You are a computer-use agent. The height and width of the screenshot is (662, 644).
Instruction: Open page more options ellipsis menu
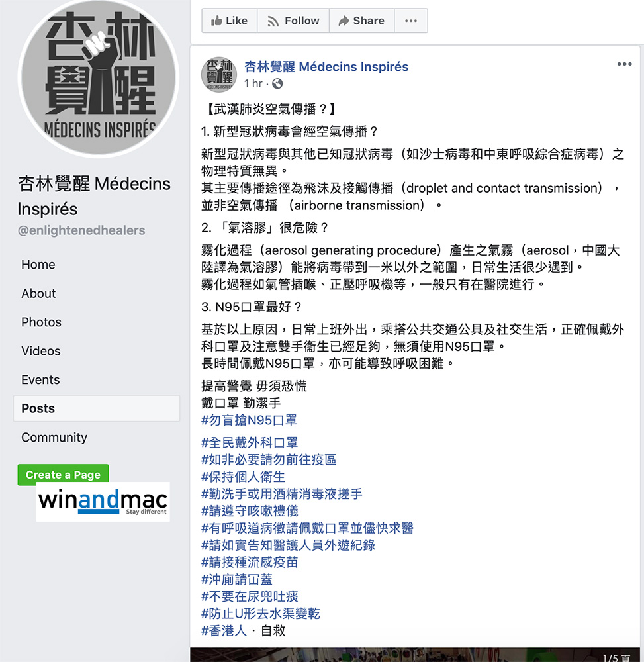click(411, 21)
